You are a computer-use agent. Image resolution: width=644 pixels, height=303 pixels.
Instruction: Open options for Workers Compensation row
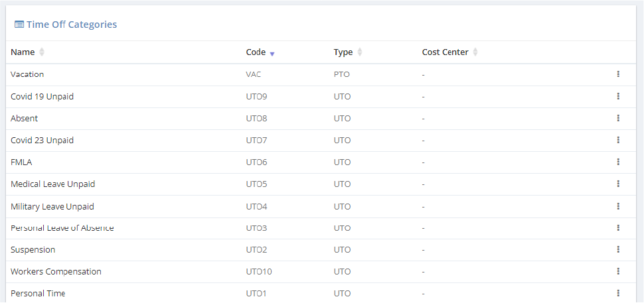[x=618, y=271]
